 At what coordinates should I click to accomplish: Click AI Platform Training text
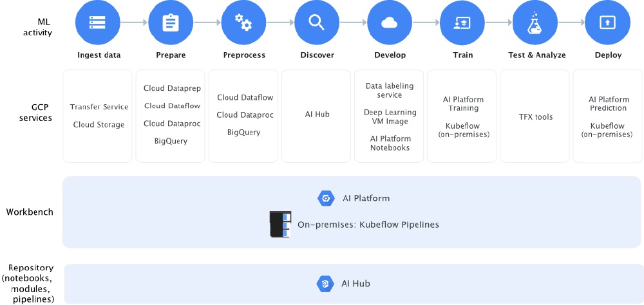point(463,104)
